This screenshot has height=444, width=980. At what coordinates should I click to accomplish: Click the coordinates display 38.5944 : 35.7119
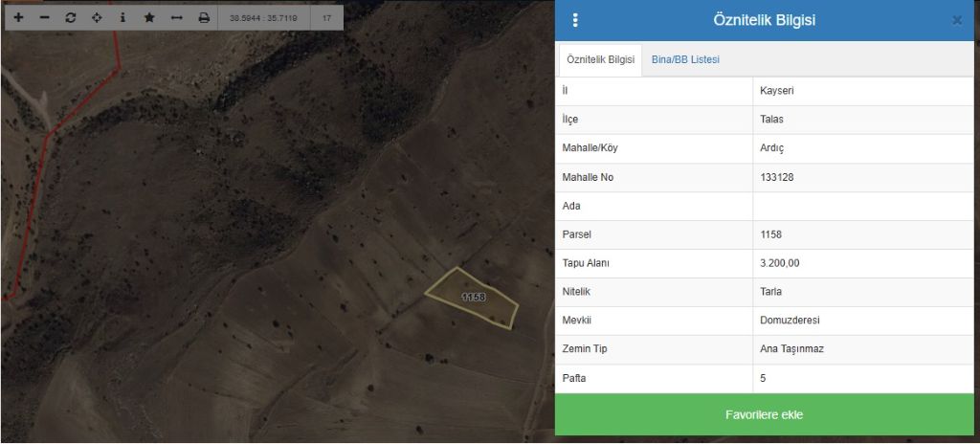263,18
